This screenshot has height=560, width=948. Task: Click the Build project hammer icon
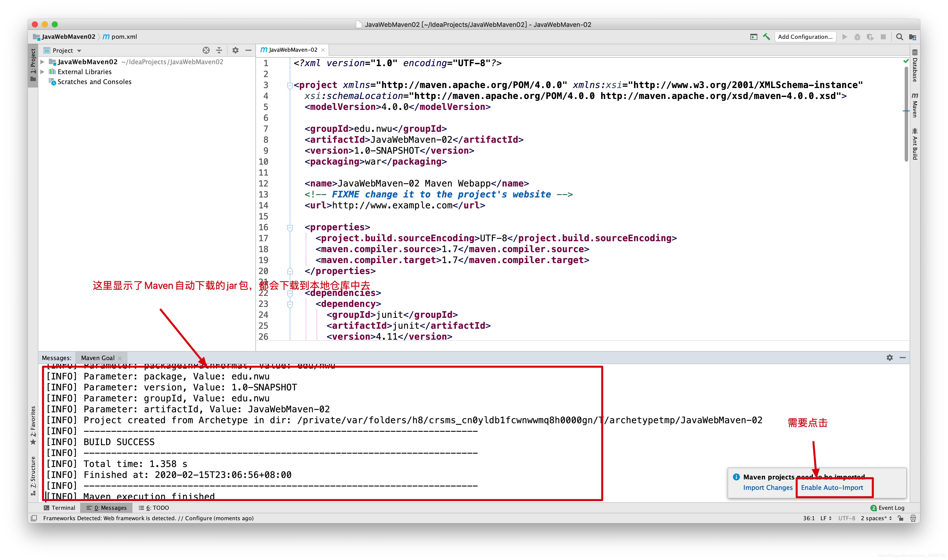tap(766, 37)
